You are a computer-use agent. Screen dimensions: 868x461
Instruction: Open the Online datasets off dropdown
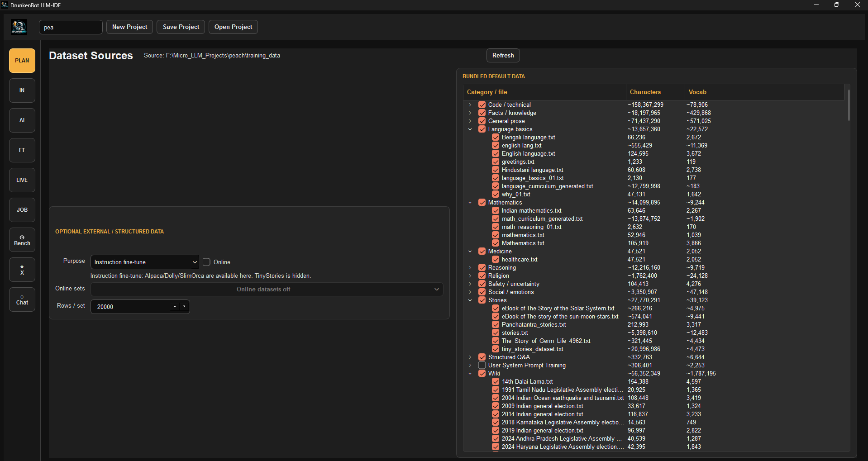pos(267,289)
